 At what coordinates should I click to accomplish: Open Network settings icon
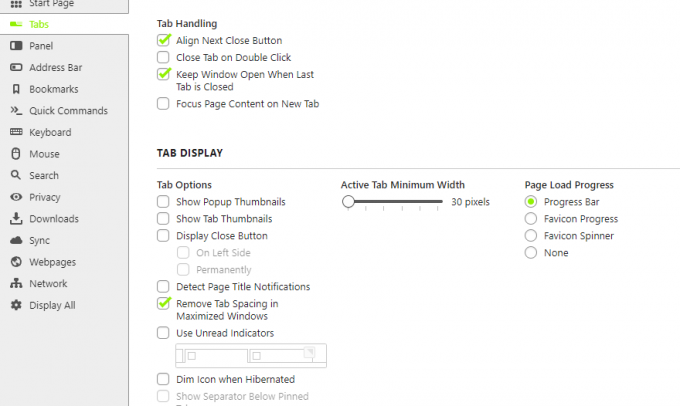16,283
